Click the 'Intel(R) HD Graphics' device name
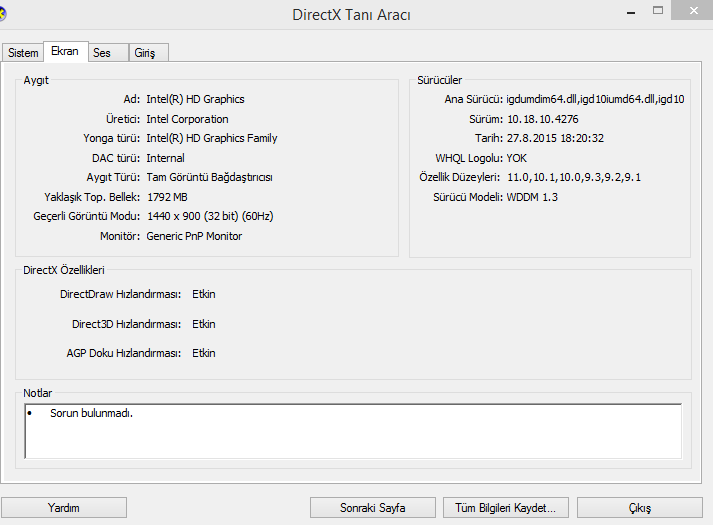713x525 pixels. click(x=195, y=99)
